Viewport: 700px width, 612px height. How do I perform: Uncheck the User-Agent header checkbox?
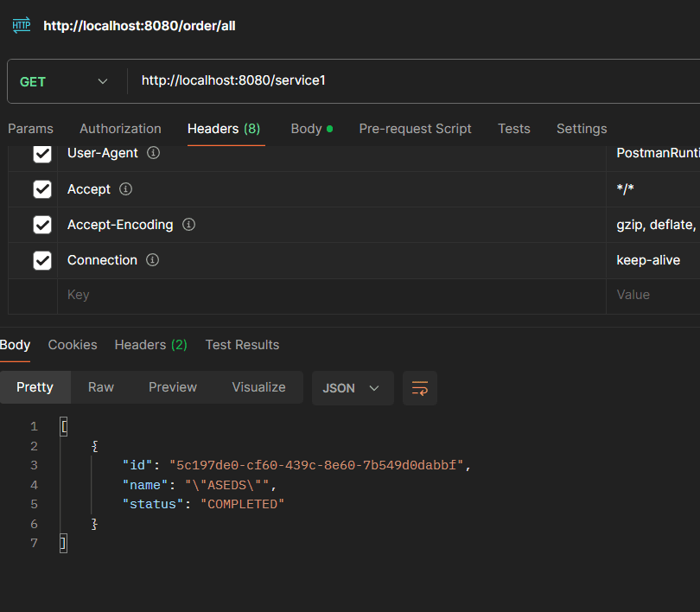coord(42,154)
